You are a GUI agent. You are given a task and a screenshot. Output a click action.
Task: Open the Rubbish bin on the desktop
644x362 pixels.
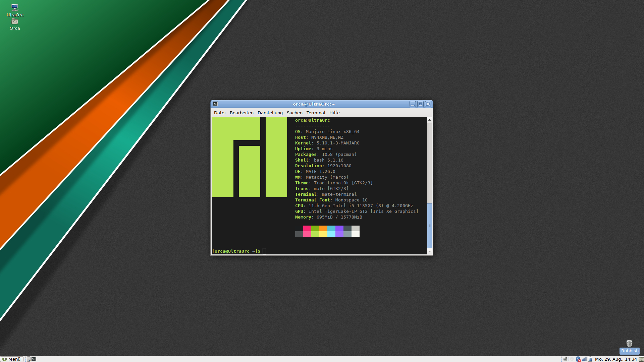pyautogui.click(x=630, y=347)
